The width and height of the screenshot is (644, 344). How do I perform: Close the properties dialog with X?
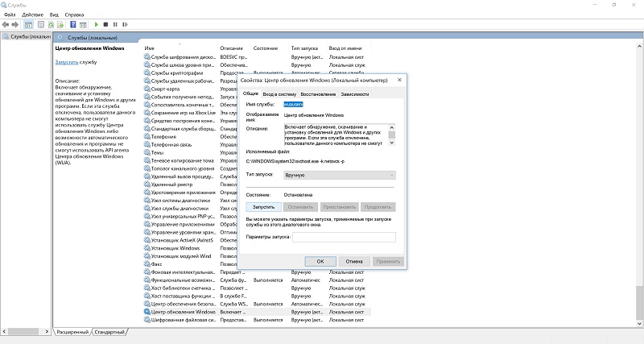(x=399, y=80)
